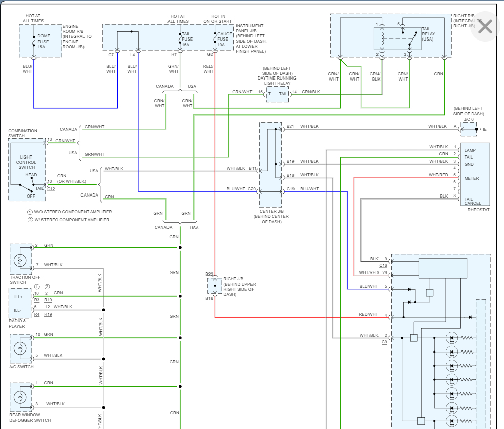Click the underlined C16 connector label
504x429 pixels.
coord(383,265)
